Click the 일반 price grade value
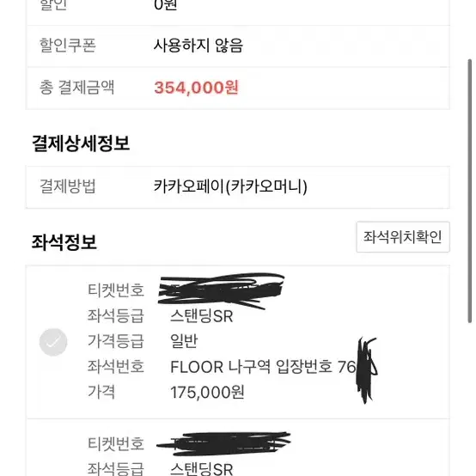This screenshot has width=476, height=476. pos(184,341)
